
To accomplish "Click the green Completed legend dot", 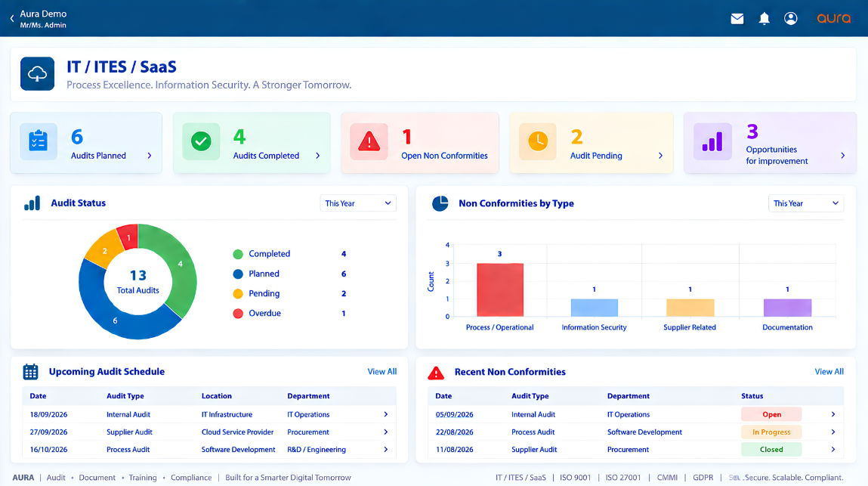I will point(238,255).
